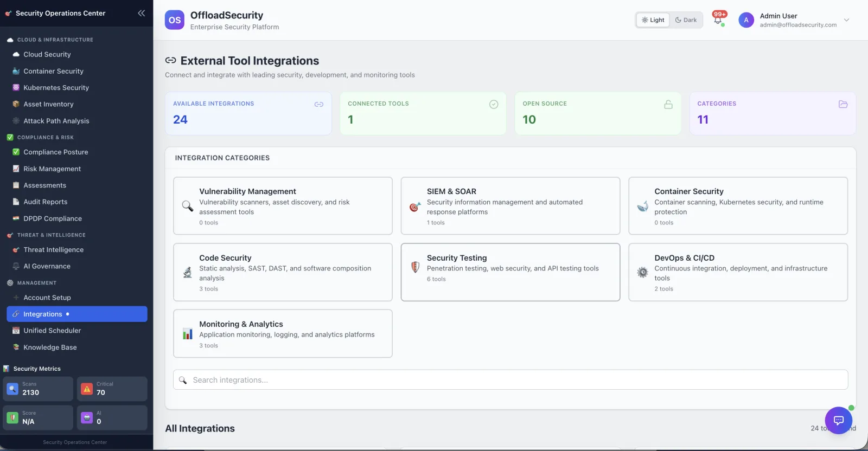Viewport: 868px width, 451px height.
Task: Click the notifications bell icon
Action: click(x=718, y=20)
